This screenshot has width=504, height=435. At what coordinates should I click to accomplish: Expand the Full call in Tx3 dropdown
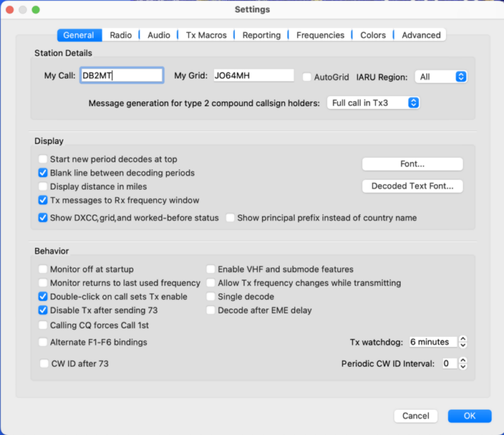point(373,103)
